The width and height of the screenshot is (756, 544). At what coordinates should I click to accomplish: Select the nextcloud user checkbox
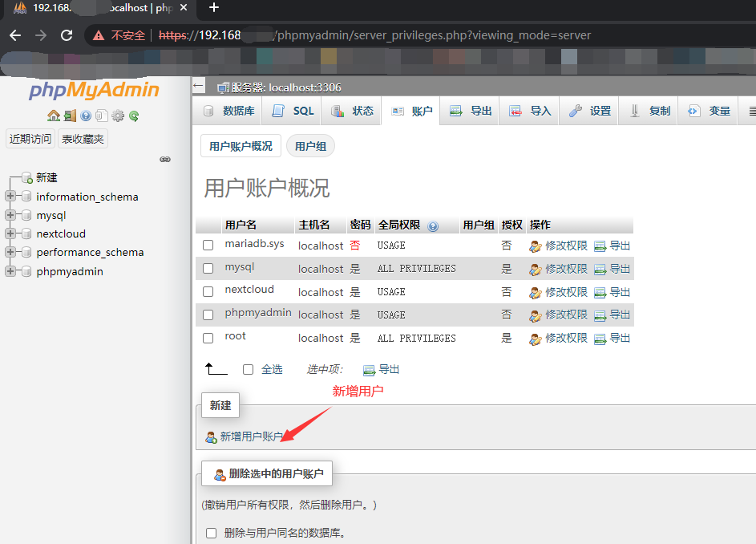click(x=208, y=291)
